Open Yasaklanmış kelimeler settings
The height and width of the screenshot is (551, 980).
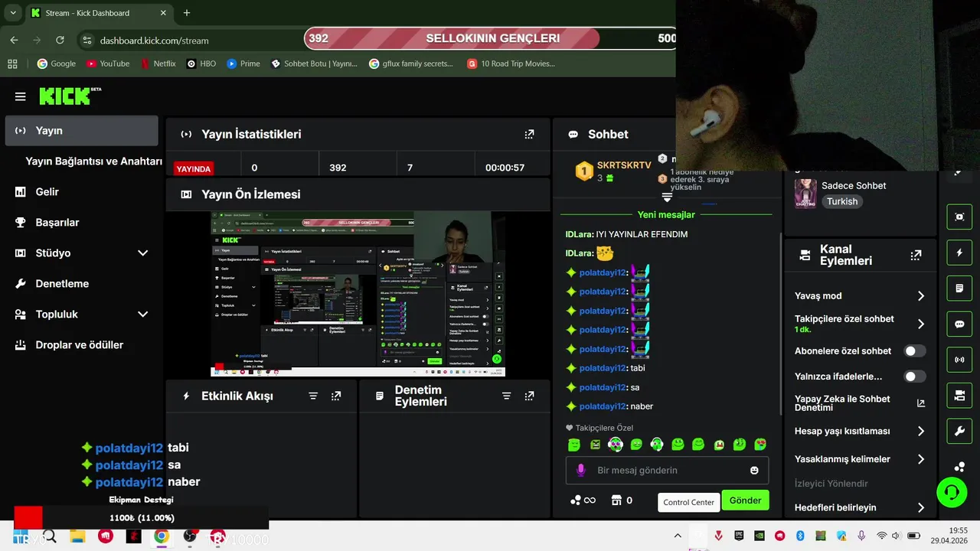click(861, 459)
